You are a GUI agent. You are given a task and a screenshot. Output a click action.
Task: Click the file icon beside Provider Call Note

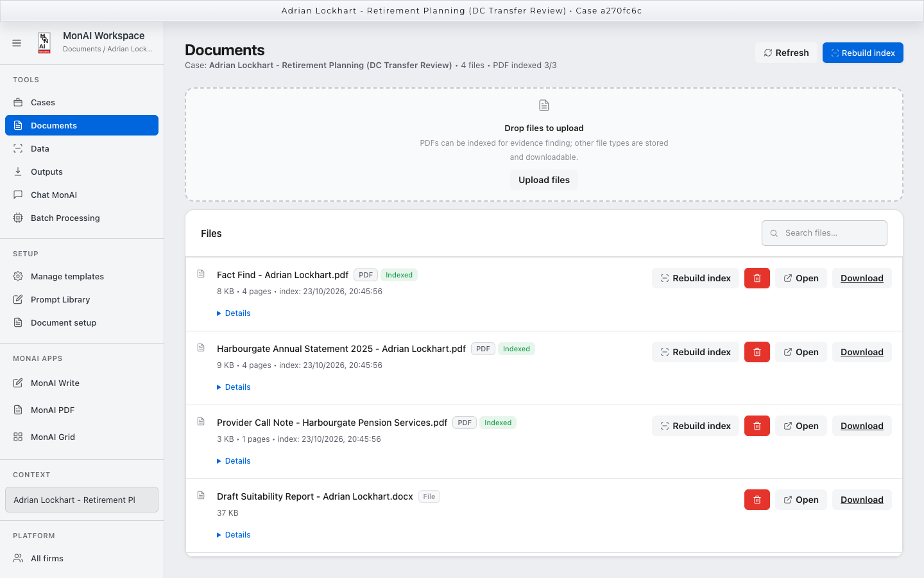(x=201, y=422)
